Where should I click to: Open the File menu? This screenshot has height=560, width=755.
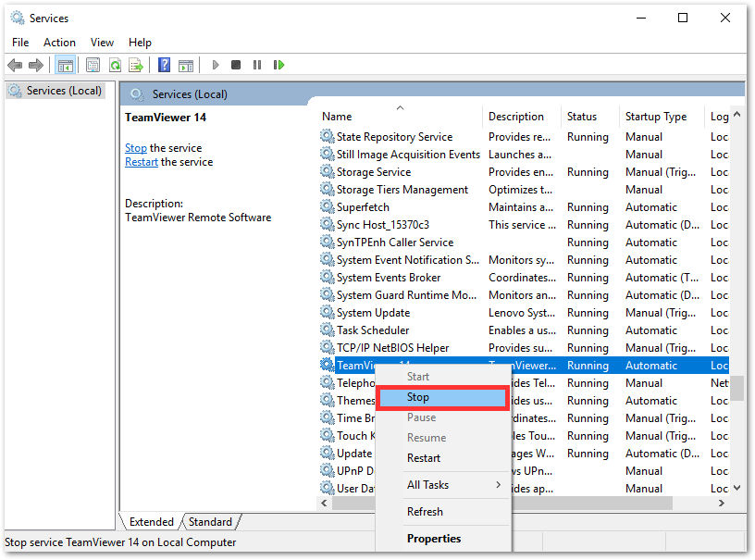click(20, 43)
